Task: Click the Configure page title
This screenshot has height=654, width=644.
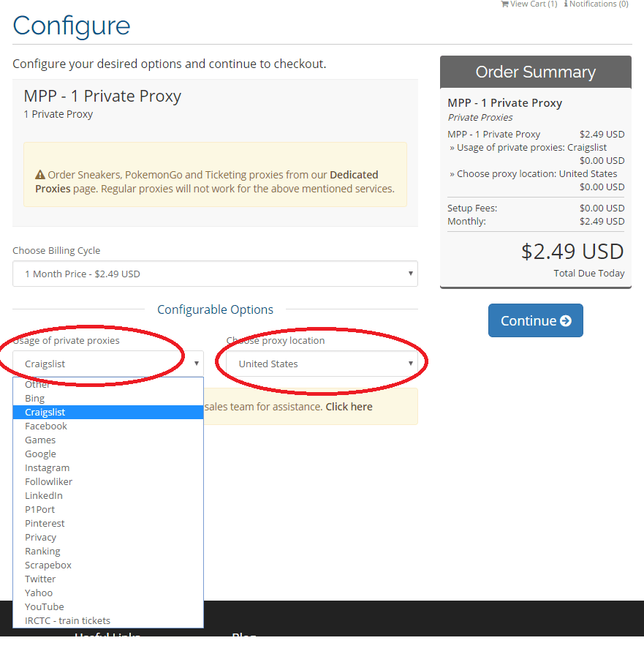Action: point(72,26)
